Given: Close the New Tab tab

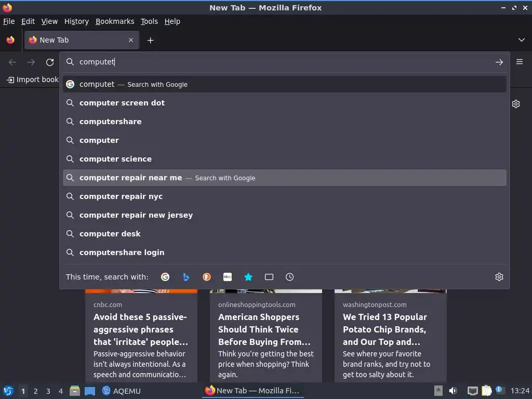Looking at the screenshot, I should pos(131,40).
